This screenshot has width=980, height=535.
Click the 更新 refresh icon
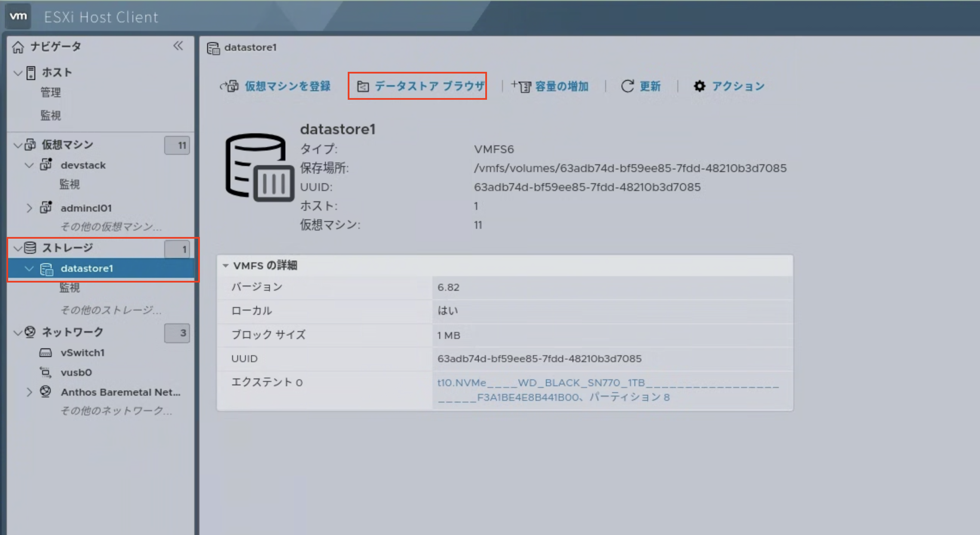coord(628,86)
